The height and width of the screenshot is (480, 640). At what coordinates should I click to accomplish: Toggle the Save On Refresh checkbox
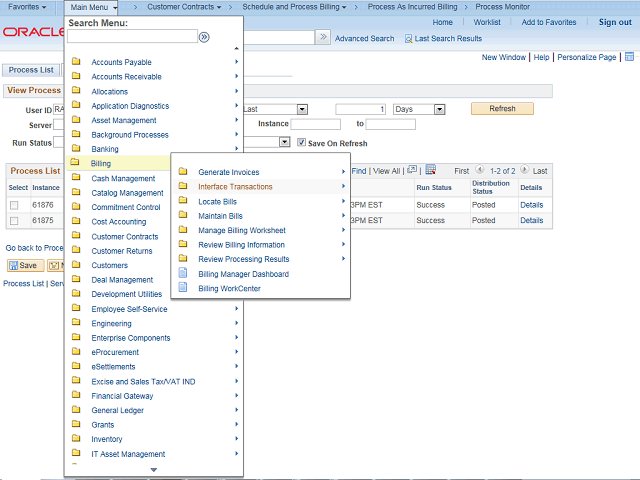point(302,143)
